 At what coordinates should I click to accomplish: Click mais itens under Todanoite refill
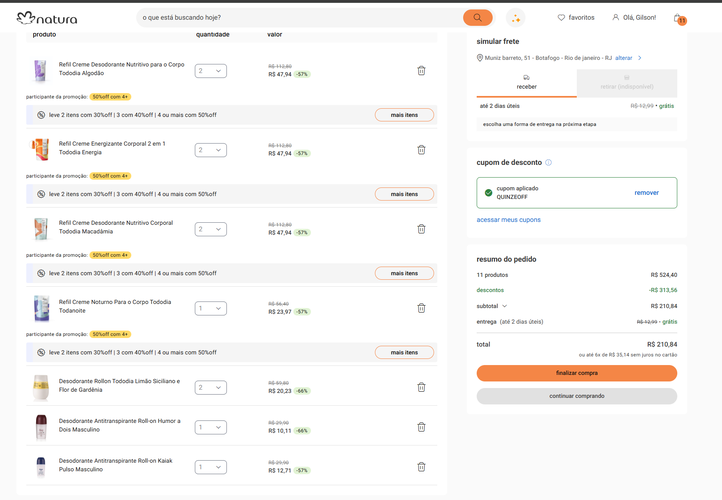[404, 353]
